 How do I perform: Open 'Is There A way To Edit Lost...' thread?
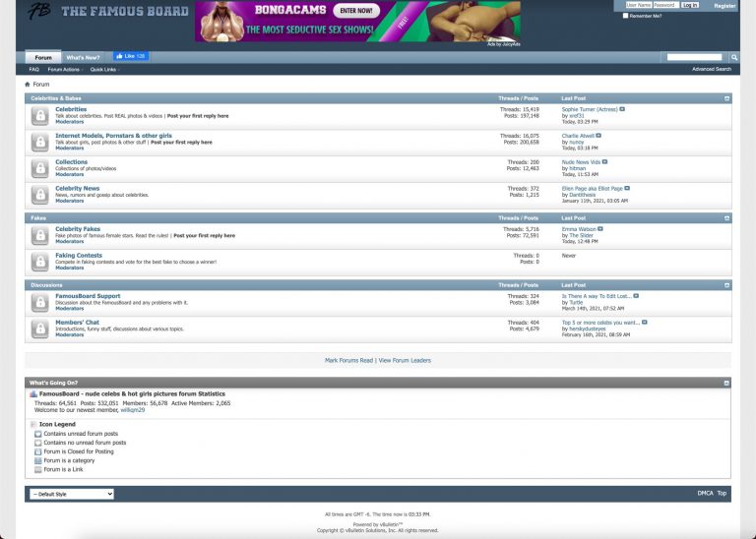[597, 296]
